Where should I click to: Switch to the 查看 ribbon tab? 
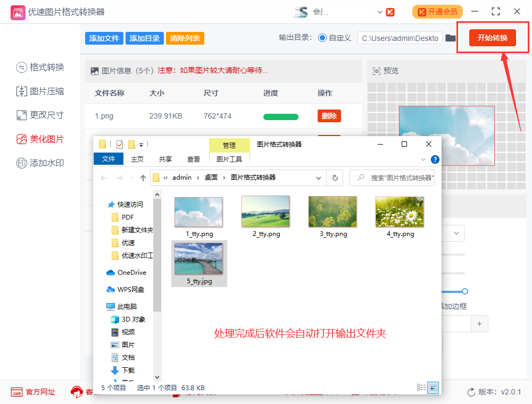194,158
